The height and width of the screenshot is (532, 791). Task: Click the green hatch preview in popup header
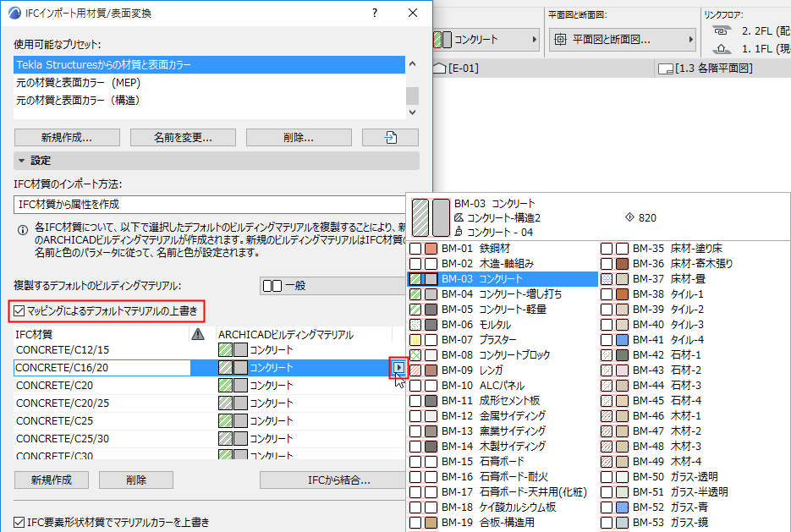tap(420, 217)
